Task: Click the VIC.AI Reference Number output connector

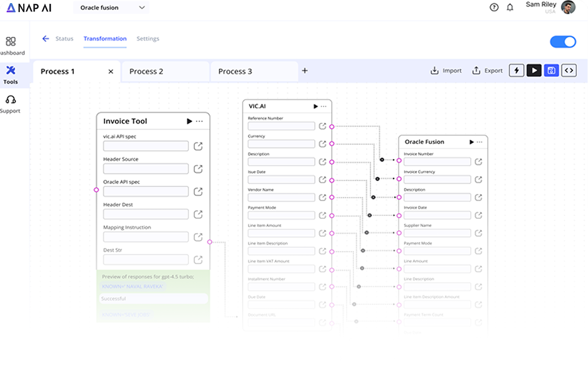Action: click(332, 127)
